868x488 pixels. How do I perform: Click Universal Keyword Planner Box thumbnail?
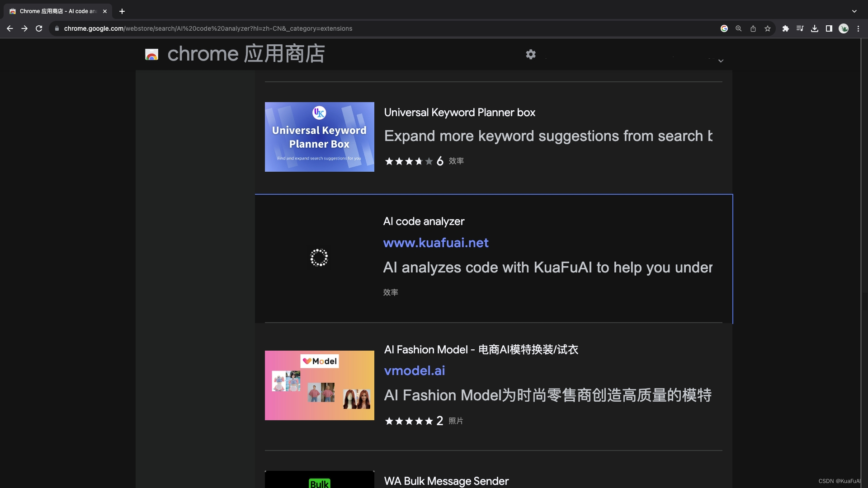click(319, 136)
